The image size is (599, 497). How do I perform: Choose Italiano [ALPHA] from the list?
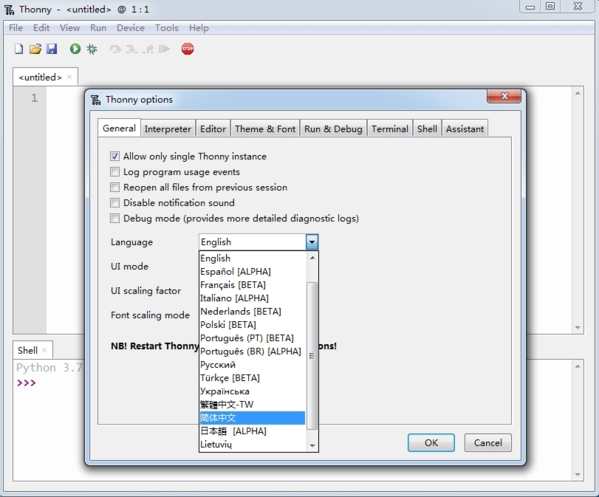(x=253, y=298)
